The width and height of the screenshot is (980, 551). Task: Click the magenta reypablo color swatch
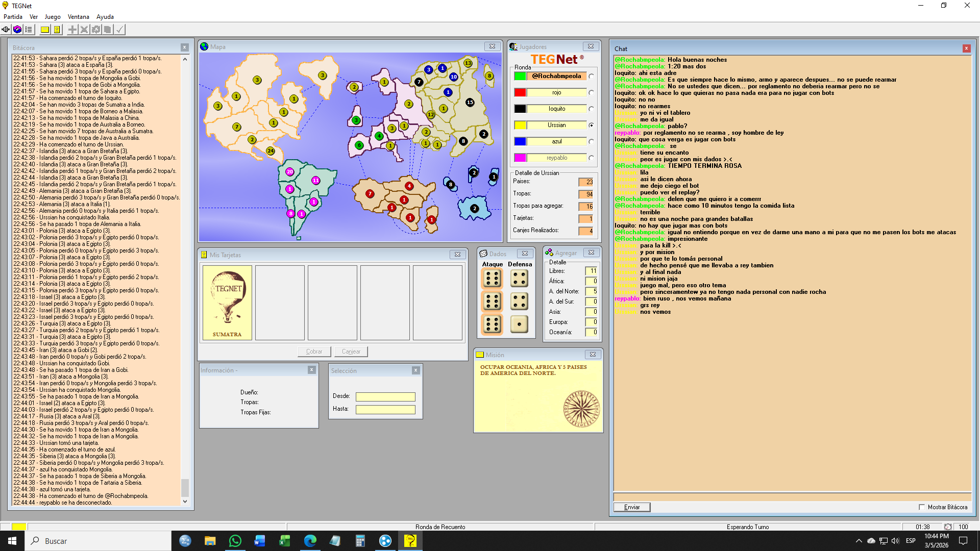520,158
